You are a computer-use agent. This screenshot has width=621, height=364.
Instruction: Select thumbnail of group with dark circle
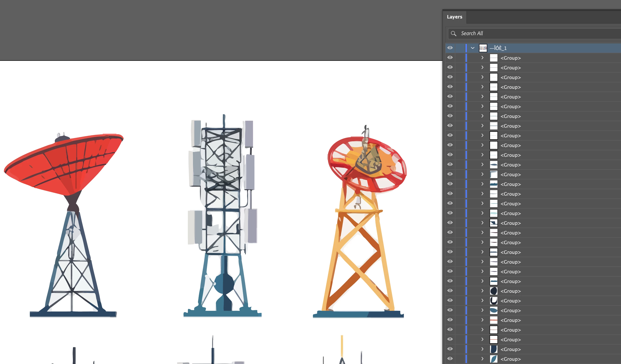click(x=494, y=291)
